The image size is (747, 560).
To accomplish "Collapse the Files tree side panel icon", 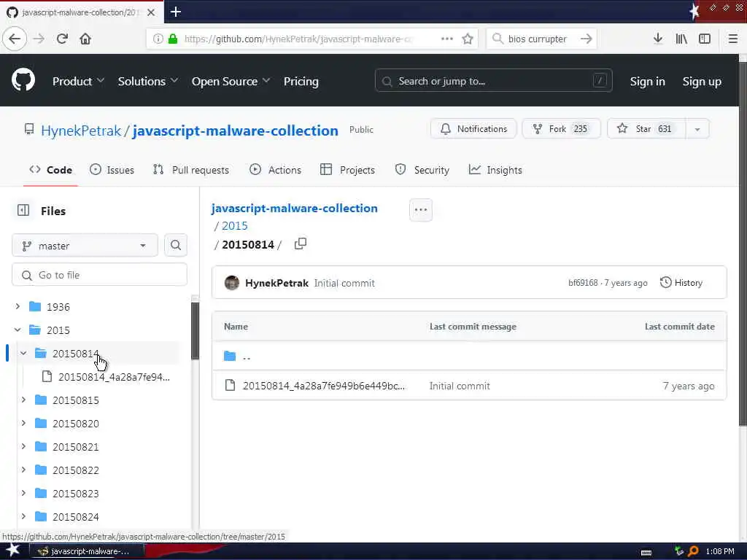I will (x=23, y=210).
